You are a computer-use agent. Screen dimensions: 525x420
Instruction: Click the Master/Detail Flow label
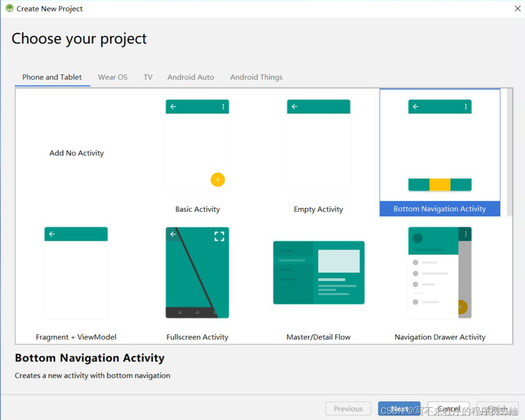click(x=318, y=337)
